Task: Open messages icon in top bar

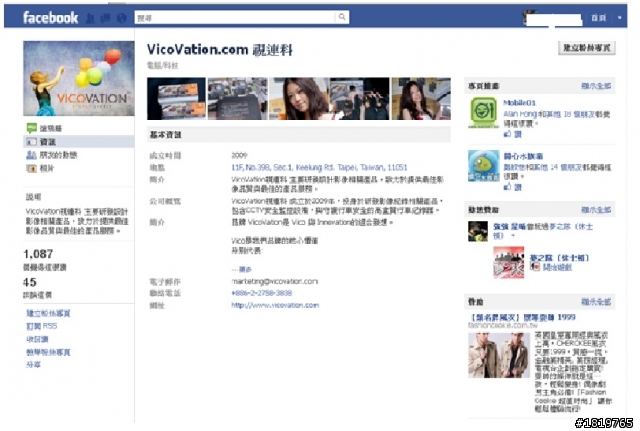Action: click(106, 18)
